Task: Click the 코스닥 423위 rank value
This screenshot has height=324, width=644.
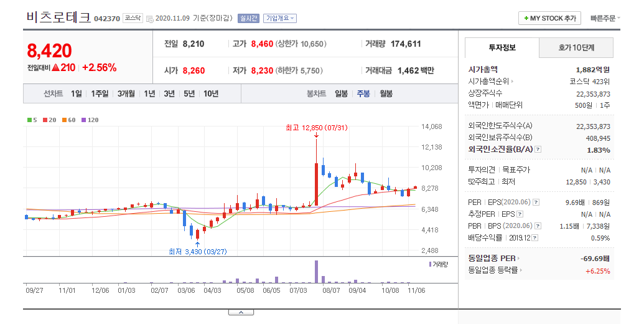Action: (589, 82)
